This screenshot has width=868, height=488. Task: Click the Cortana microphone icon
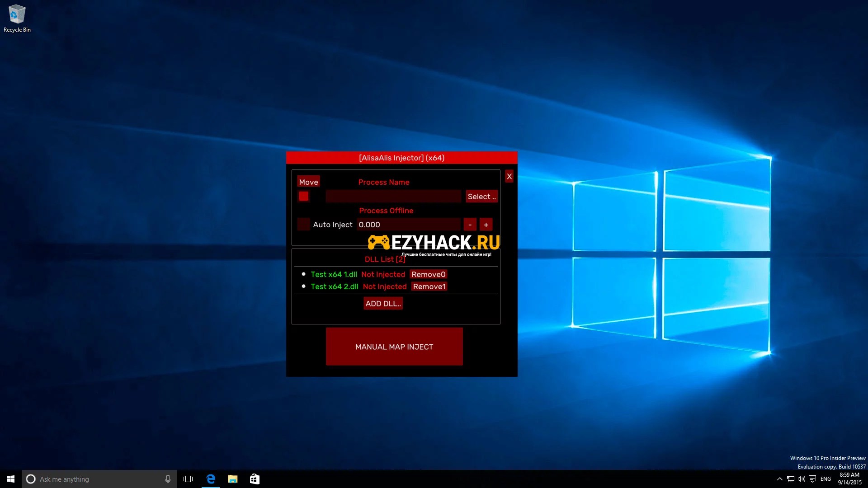pos(168,479)
